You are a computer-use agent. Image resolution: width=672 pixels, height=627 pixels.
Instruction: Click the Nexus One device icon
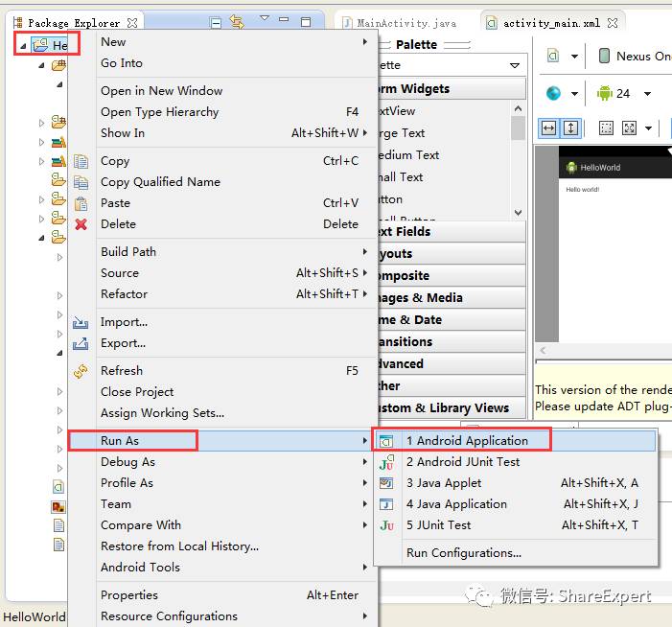click(604, 56)
